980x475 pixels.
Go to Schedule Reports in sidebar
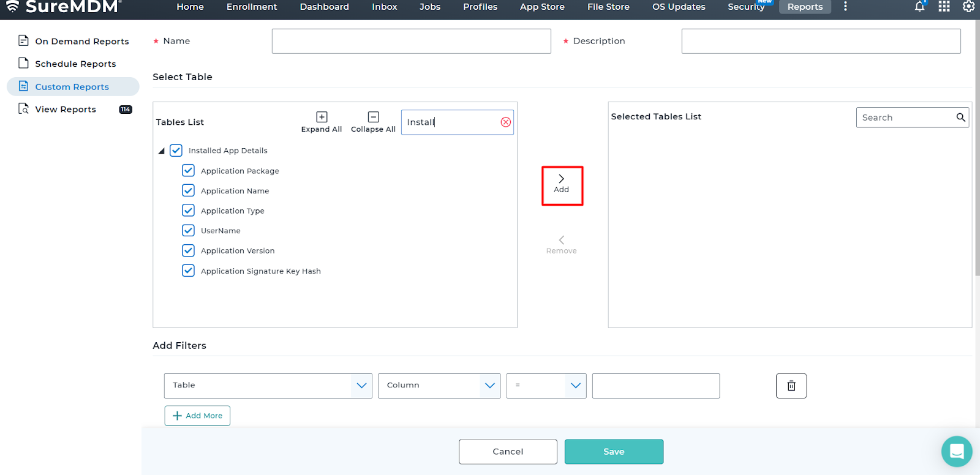pos(75,64)
